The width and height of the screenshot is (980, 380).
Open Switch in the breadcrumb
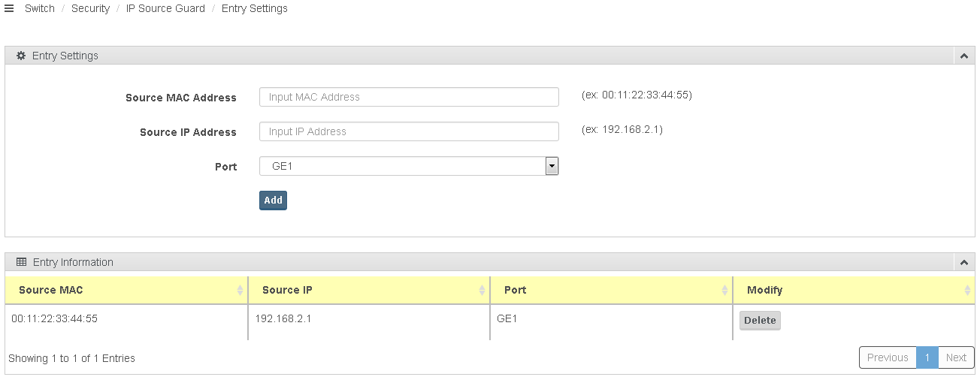pyautogui.click(x=40, y=8)
